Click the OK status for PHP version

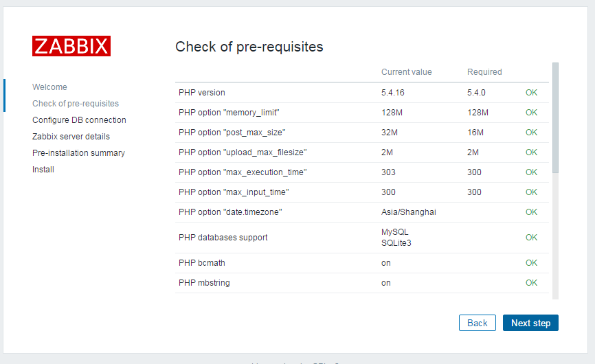click(531, 93)
